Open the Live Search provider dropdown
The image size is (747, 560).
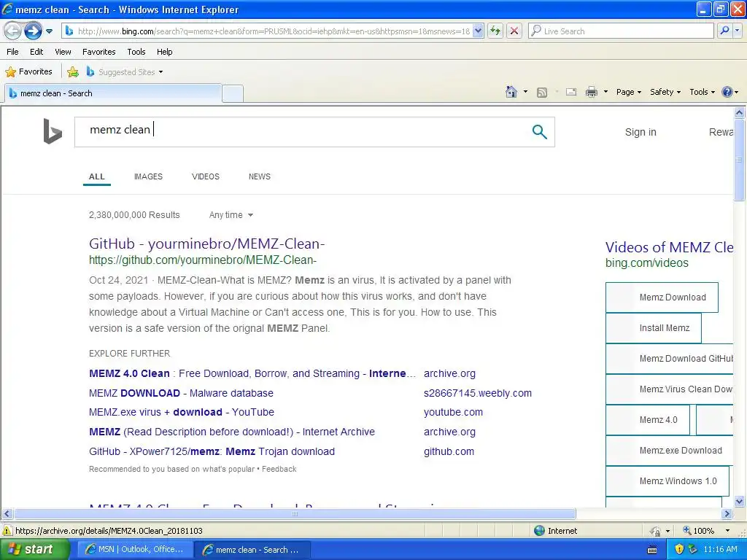(x=738, y=31)
